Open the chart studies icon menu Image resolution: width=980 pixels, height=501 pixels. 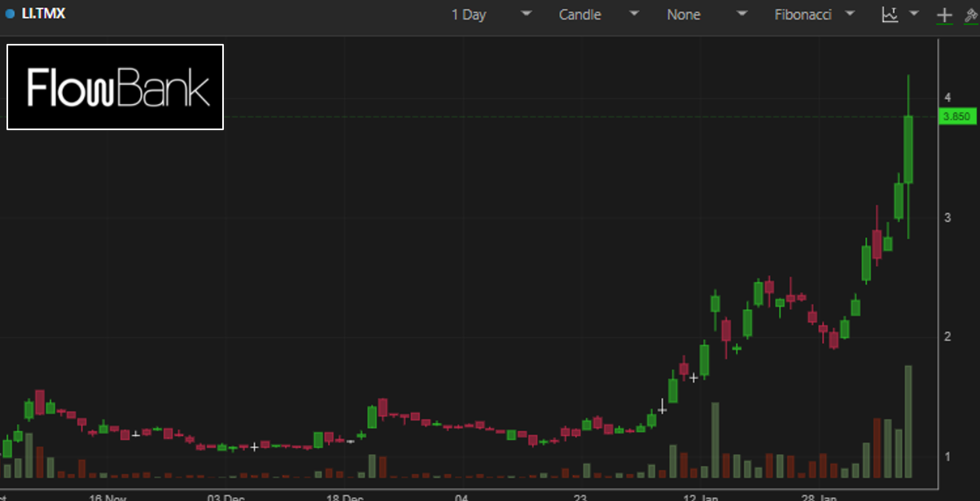890,15
